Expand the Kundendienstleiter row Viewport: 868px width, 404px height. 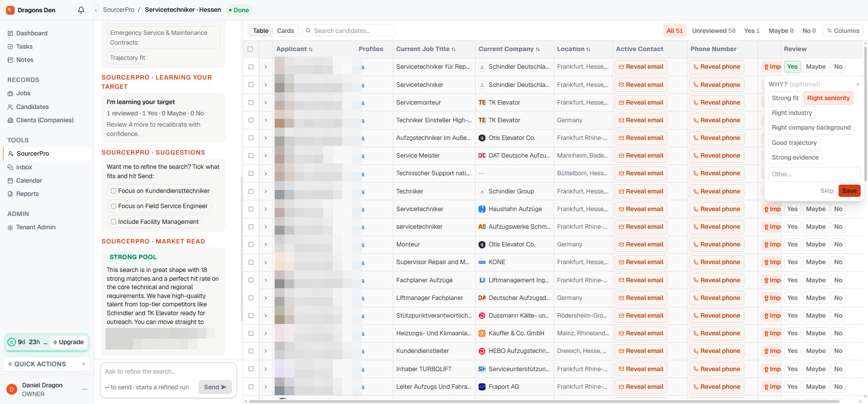[x=266, y=351]
